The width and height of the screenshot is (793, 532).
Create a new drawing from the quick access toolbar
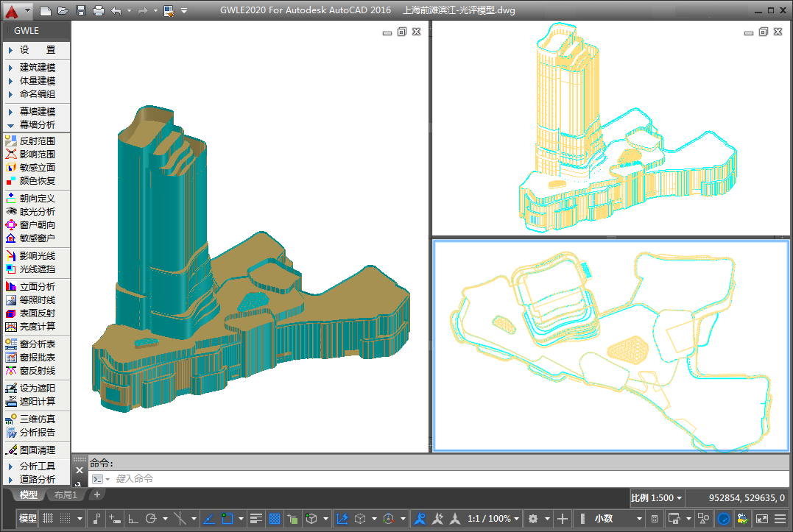pos(46,10)
